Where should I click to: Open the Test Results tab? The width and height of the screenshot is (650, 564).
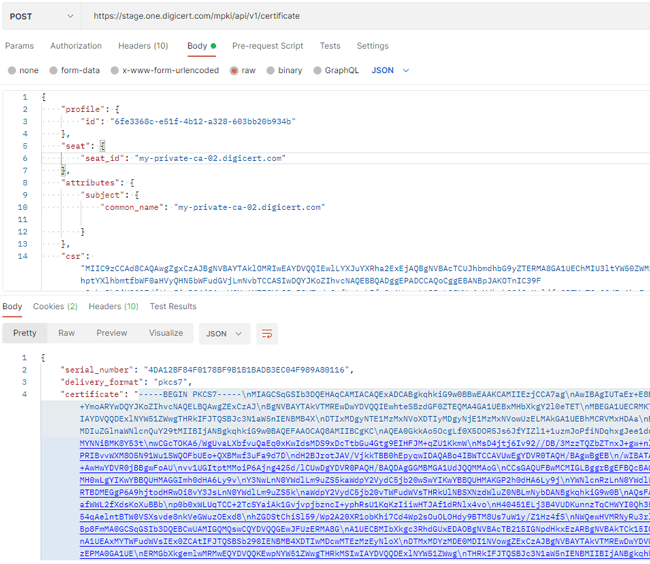click(173, 306)
